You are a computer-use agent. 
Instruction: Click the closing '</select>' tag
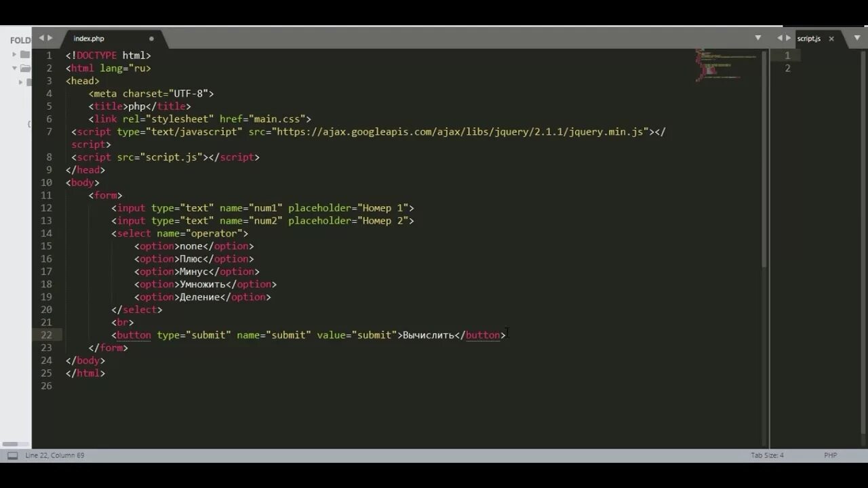[x=137, y=310]
